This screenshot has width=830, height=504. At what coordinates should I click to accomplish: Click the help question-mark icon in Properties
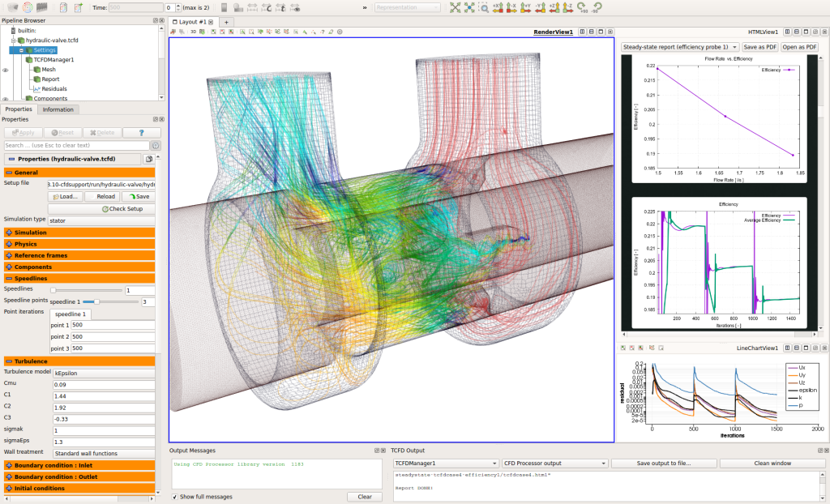click(142, 132)
